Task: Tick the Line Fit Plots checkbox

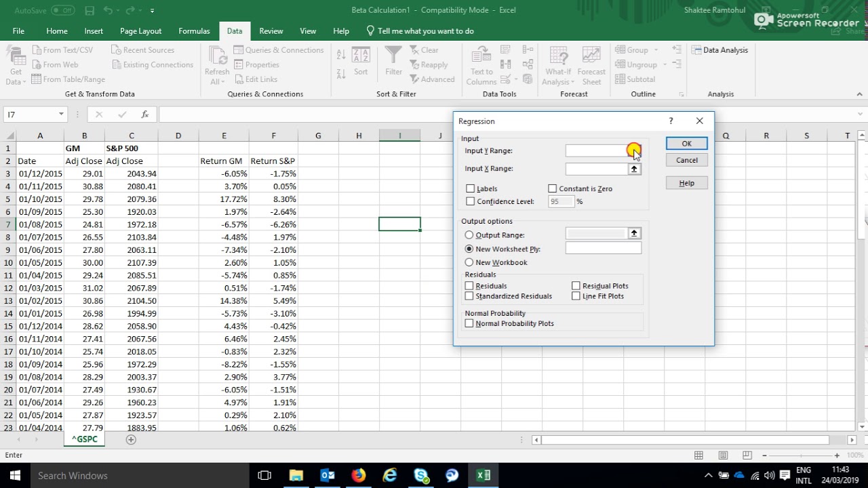Action: pyautogui.click(x=576, y=296)
